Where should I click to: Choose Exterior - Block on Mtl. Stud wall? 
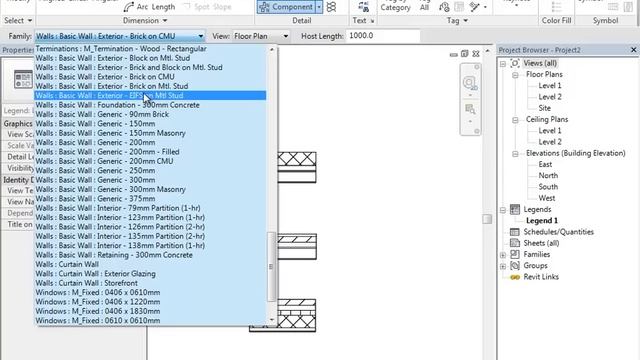(150, 58)
